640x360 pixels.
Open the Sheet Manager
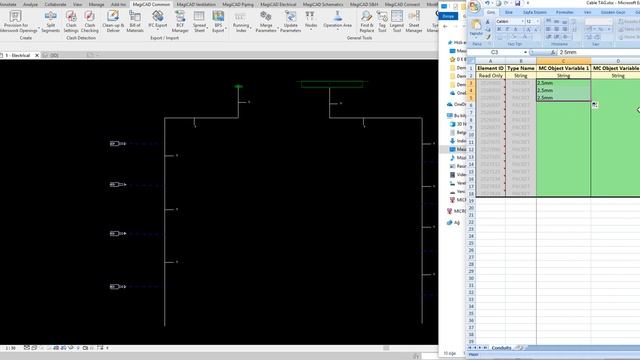[x=414, y=21]
